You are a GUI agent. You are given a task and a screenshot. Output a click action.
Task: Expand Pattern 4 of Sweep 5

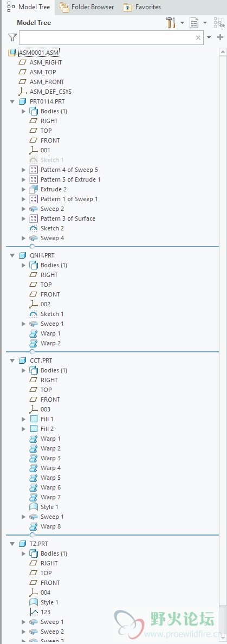coord(23,170)
